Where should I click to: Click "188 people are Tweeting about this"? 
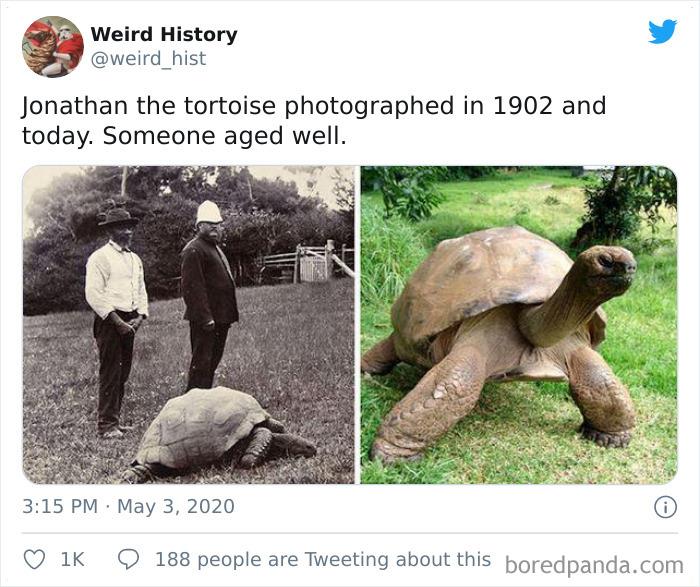(322, 560)
